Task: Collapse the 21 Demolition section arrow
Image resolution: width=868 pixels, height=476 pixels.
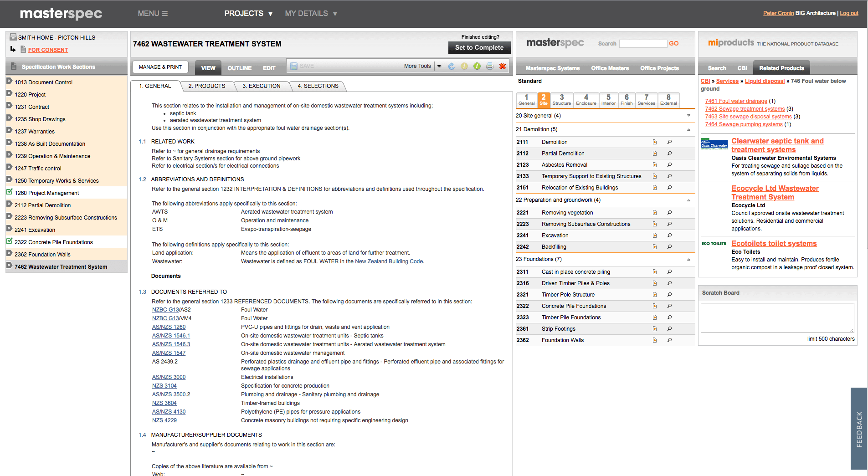Action: click(688, 129)
